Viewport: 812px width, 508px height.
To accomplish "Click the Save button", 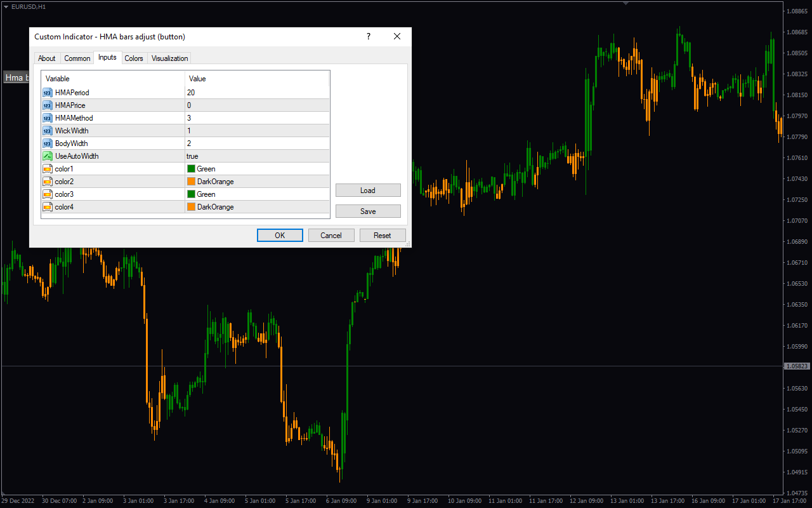I will coord(368,211).
